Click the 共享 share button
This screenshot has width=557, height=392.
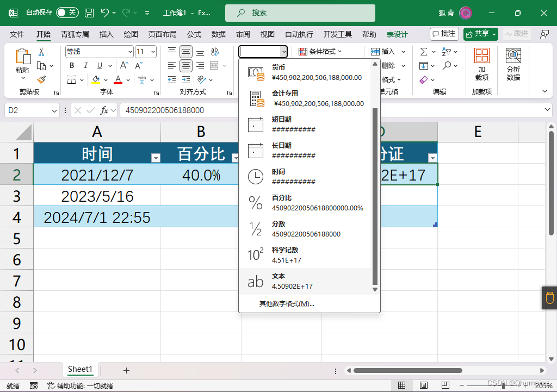481,34
